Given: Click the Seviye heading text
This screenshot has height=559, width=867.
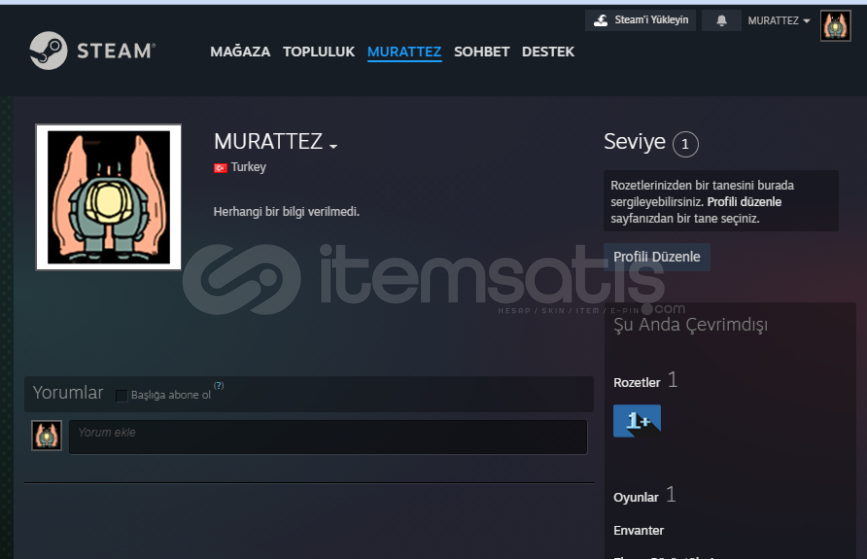Looking at the screenshot, I should 634,142.
